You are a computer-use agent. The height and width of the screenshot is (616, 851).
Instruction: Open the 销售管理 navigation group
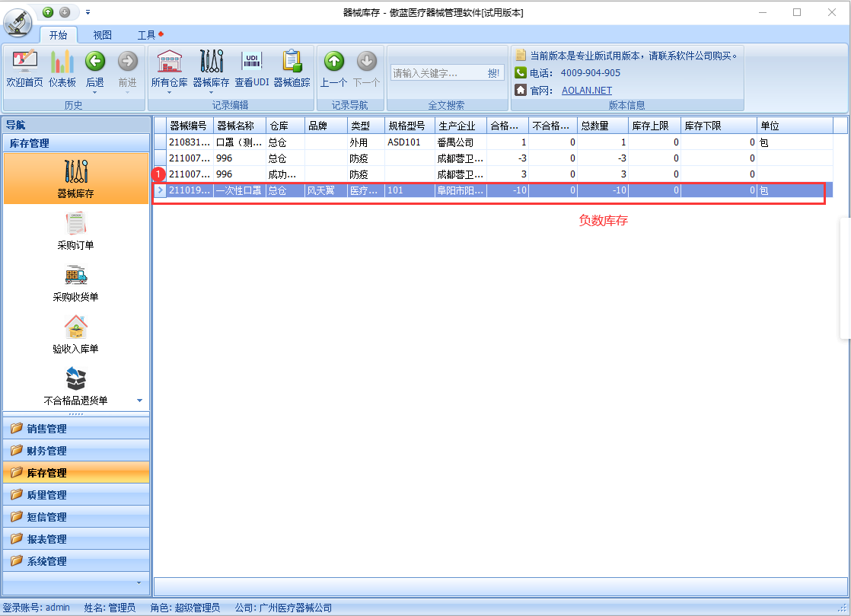point(76,429)
